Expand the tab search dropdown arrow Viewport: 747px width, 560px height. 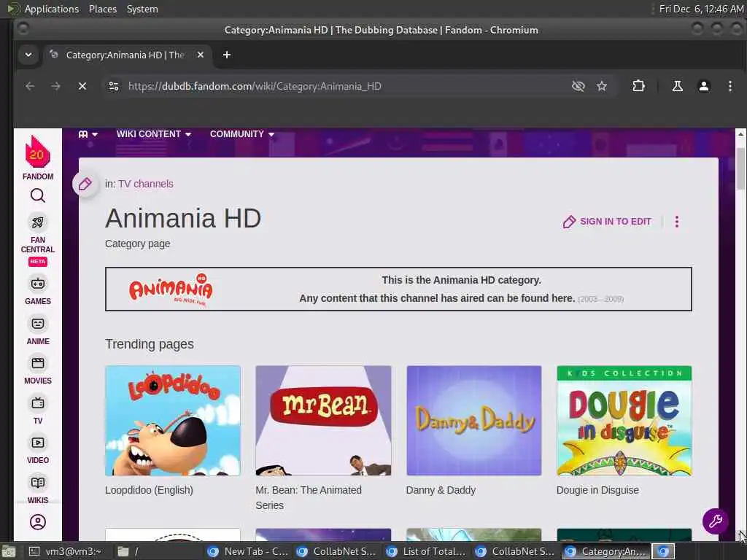28,55
